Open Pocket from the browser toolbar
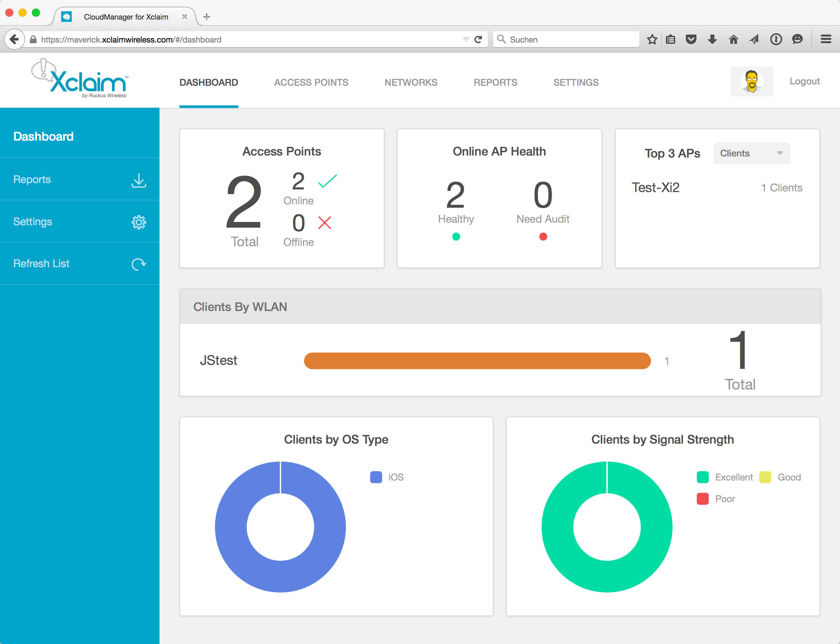 click(x=691, y=39)
